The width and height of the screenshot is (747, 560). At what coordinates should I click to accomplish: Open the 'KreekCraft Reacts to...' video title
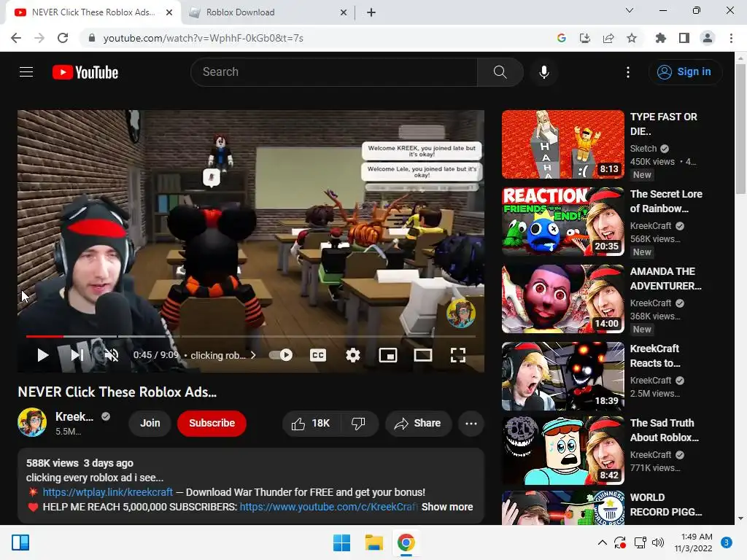(655, 356)
